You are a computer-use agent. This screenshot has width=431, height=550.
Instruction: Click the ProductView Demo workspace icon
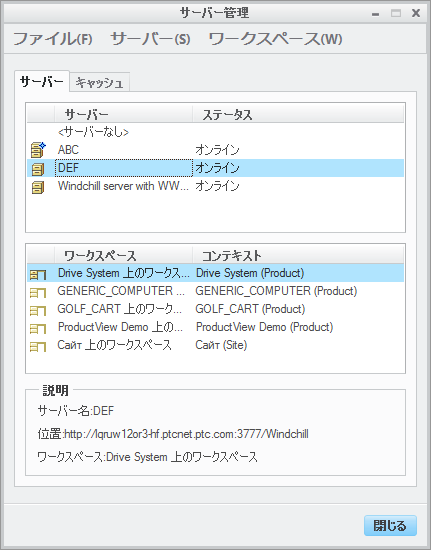[x=38, y=328]
